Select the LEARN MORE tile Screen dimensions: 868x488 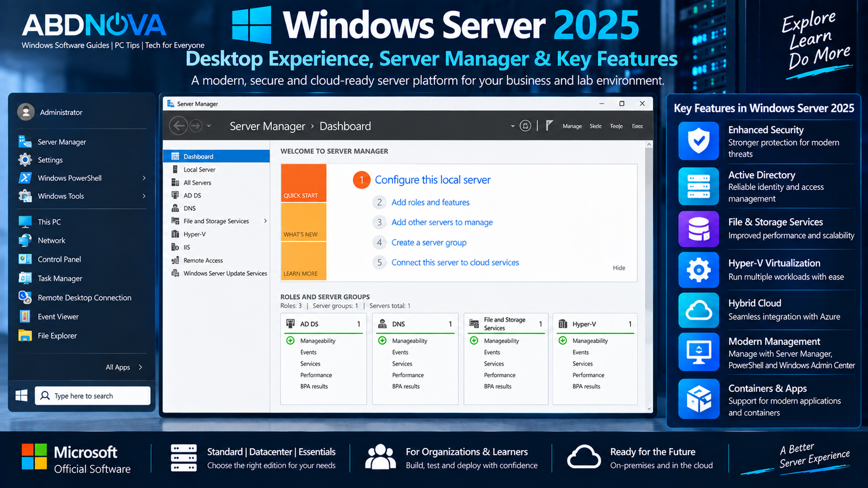click(304, 261)
